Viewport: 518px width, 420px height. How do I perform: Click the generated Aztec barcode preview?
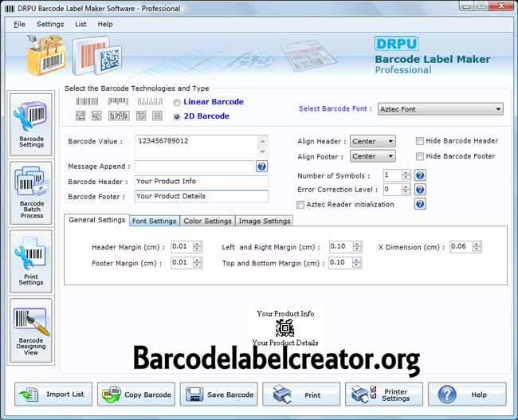[x=285, y=328]
